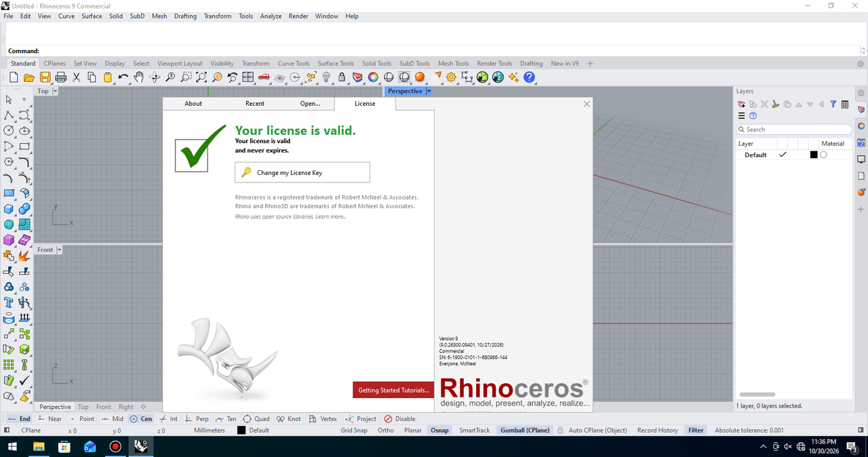Click the paint brush icon in Layers panel
The image size is (868, 457).
(x=776, y=104)
